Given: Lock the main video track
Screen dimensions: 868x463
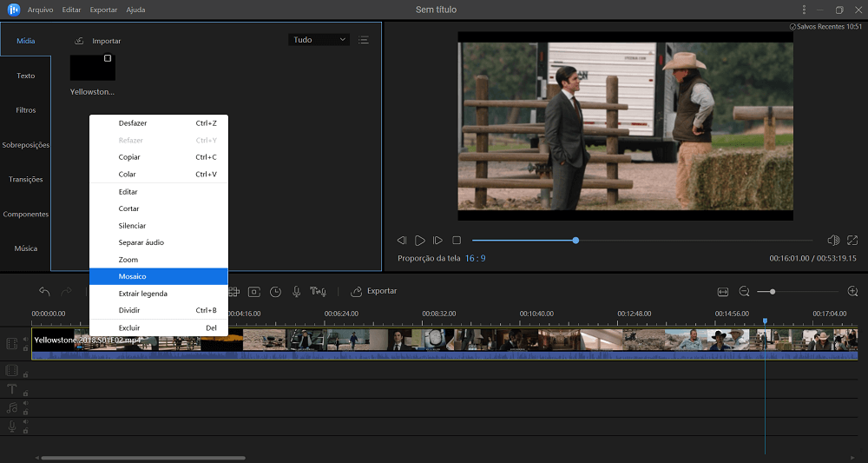Looking at the screenshot, I should tap(25, 348).
